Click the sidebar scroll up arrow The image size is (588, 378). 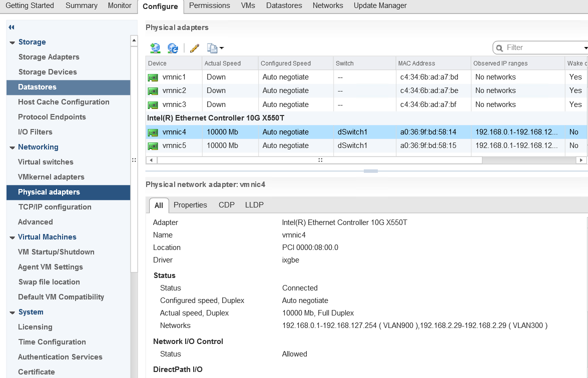pos(134,40)
